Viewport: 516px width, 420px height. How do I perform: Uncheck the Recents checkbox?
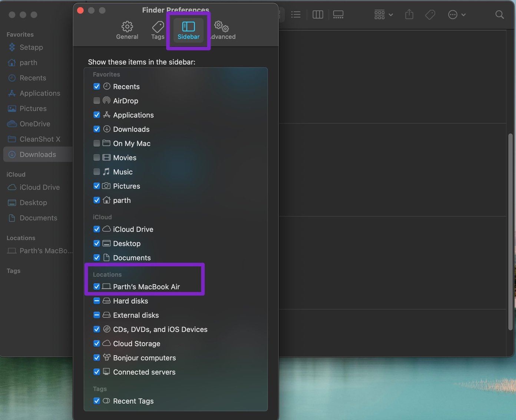97,86
